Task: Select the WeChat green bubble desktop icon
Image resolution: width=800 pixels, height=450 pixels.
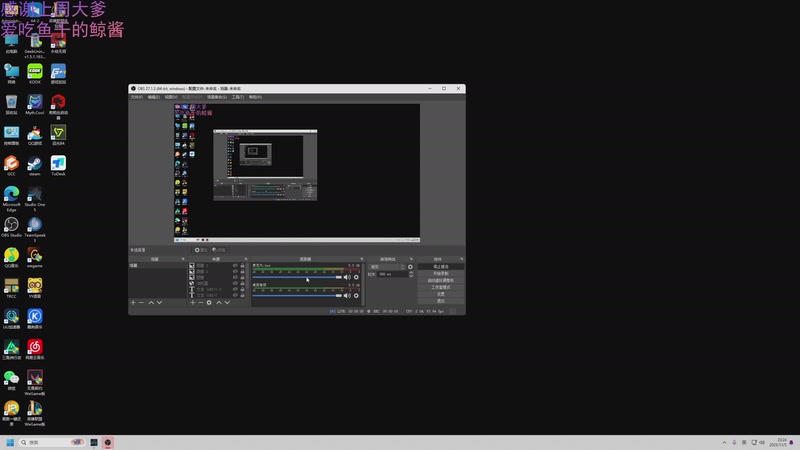Action: click(11, 380)
